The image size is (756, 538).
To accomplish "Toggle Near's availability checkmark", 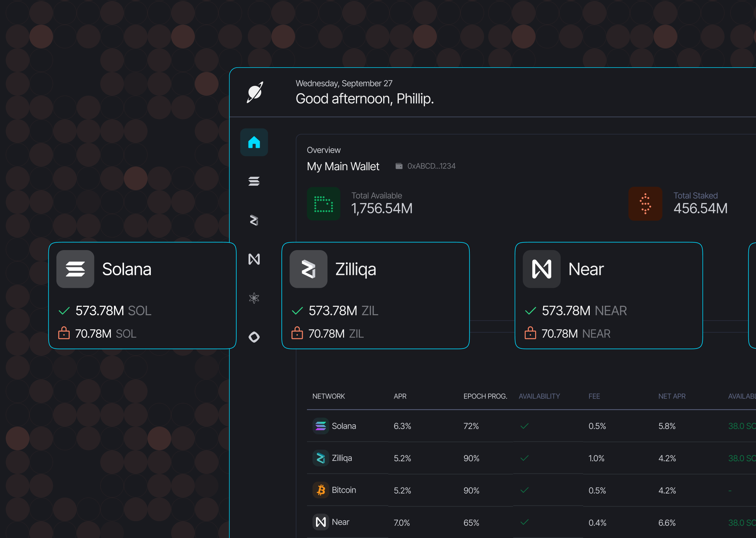I will [524, 522].
